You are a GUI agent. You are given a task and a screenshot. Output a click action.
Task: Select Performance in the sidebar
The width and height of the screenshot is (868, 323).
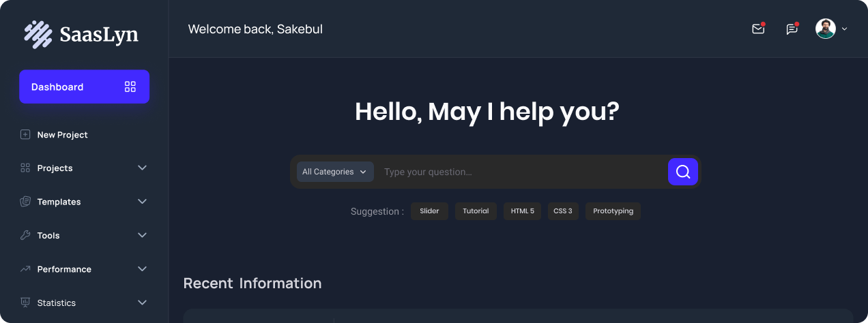click(64, 269)
